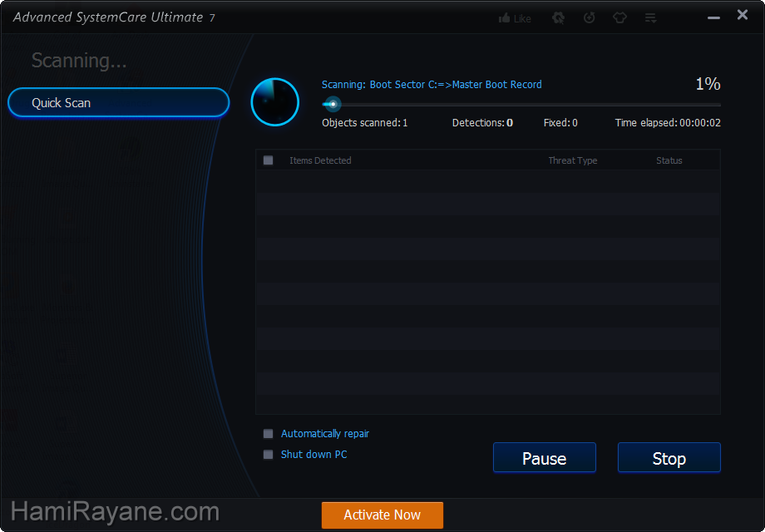The width and height of the screenshot is (765, 532).
Task: Enable Shut down PC checkbox
Action: pyautogui.click(x=269, y=455)
